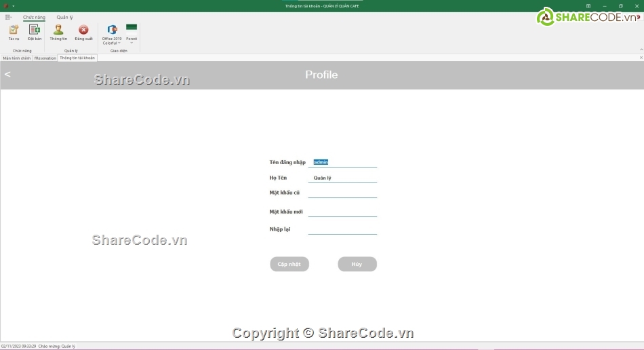Click the application menu icon left of Chức năng
Image resolution: width=644 pixels, height=350 pixels.
click(x=9, y=17)
